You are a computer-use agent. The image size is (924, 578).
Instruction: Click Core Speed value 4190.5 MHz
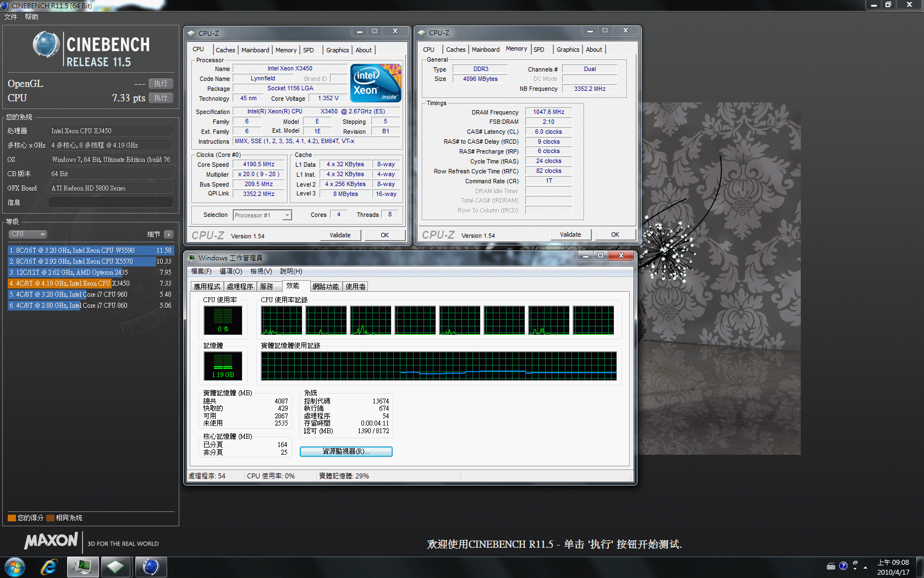(258, 165)
